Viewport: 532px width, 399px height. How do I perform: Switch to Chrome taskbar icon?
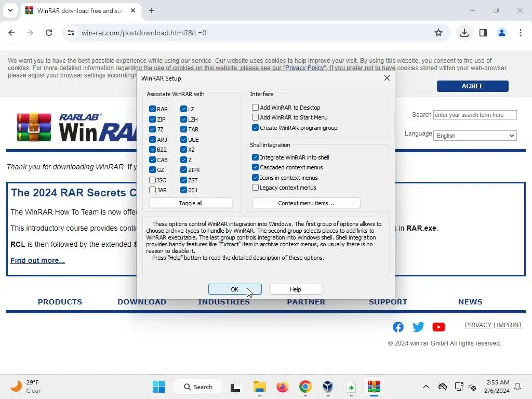305,387
